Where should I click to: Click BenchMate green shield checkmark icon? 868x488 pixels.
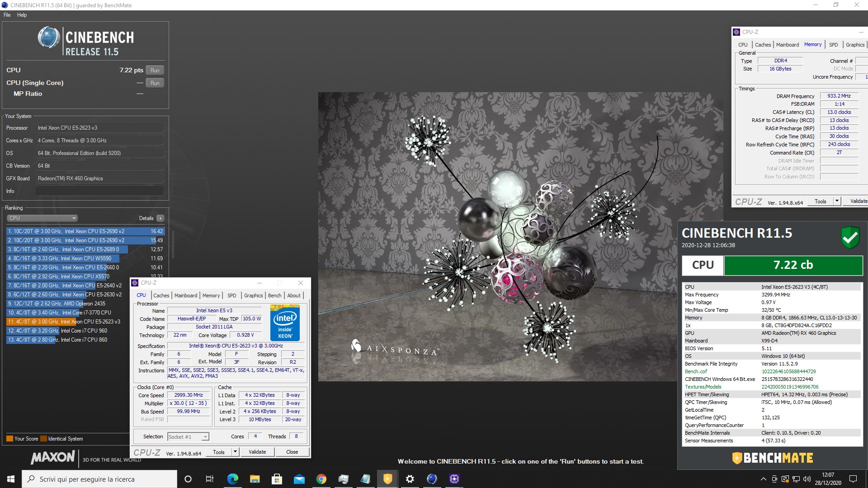point(850,237)
